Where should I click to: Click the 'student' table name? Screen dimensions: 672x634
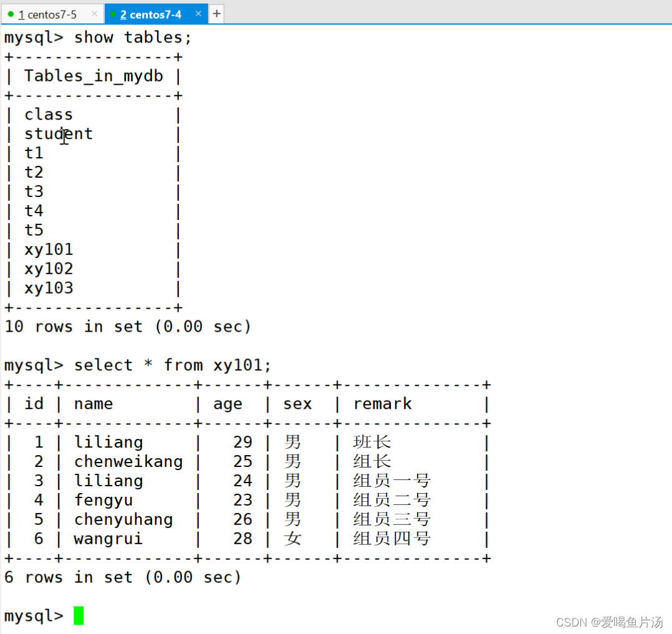pyautogui.click(x=59, y=134)
